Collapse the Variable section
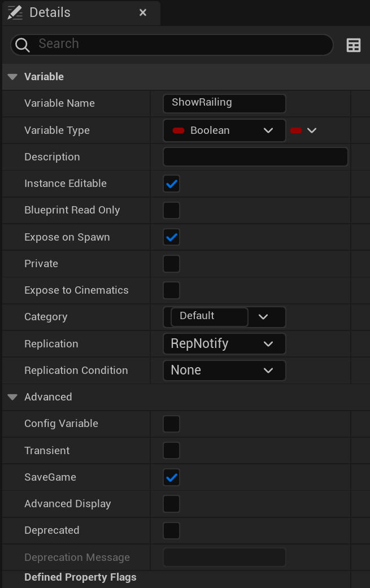The image size is (370, 588). pyautogui.click(x=12, y=77)
